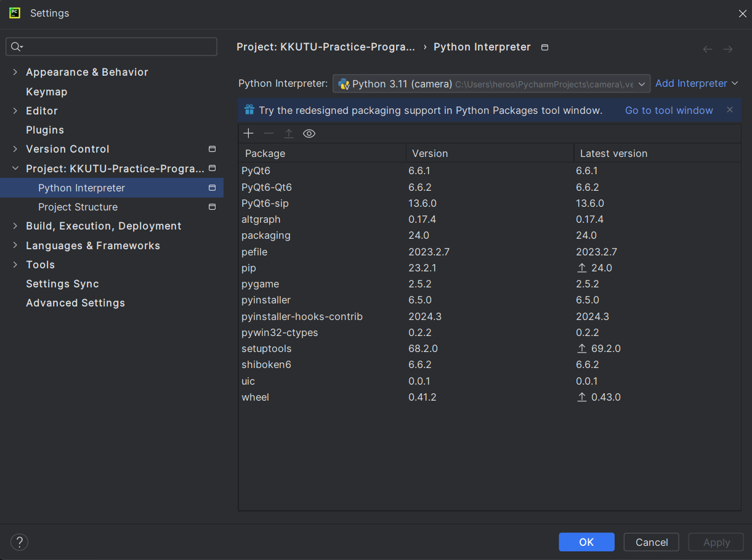Click the upgrade arrow next to wheel 0.43.0
Viewport: 752px width, 560px height.
(581, 398)
